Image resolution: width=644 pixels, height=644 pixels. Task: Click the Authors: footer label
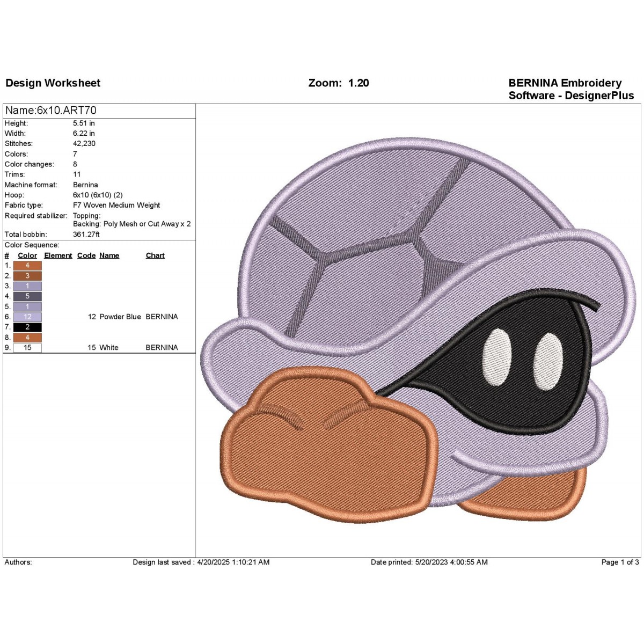18,562
